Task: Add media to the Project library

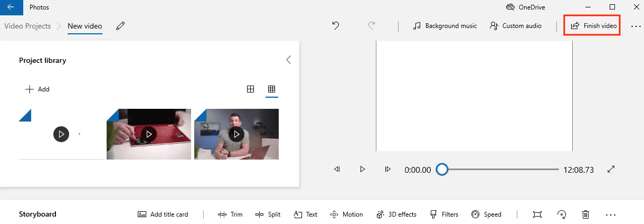Action: pyautogui.click(x=37, y=89)
